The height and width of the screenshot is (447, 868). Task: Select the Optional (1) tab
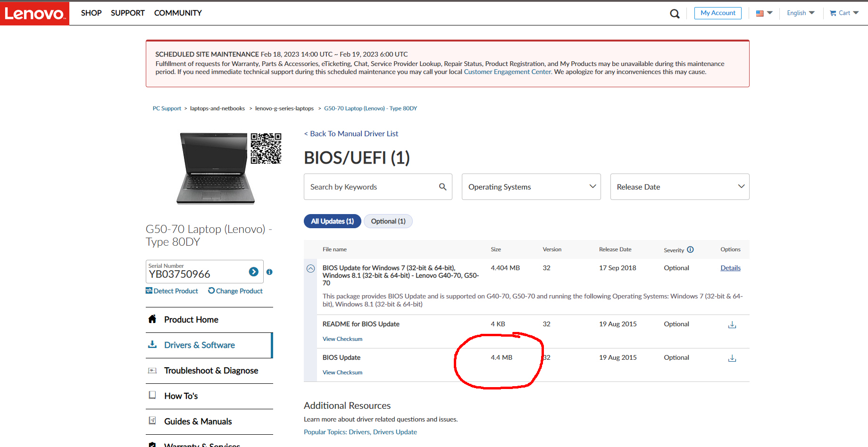pyautogui.click(x=388, y=221)
